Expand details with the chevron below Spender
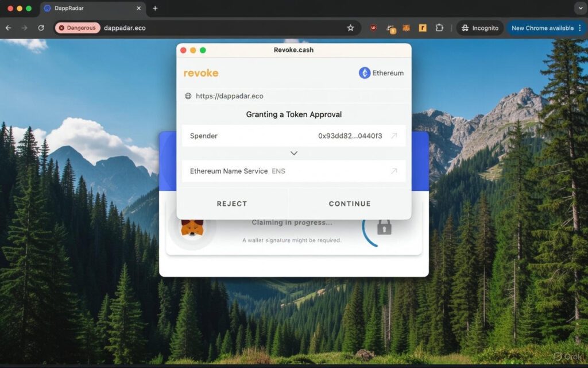The image size is (588, 368). coord(294,154)
